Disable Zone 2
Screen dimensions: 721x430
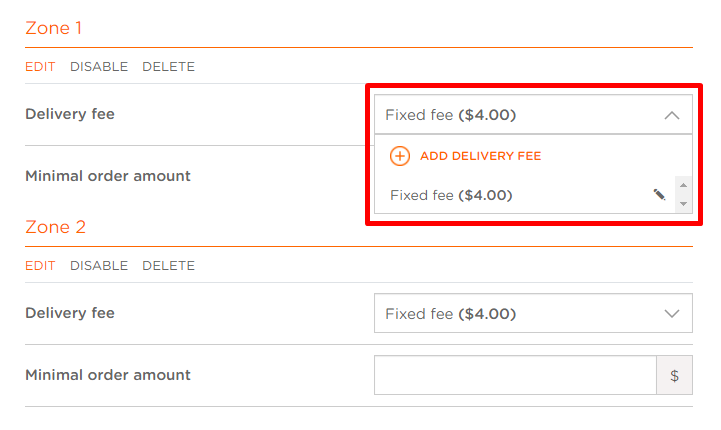(x=99, y=266)
